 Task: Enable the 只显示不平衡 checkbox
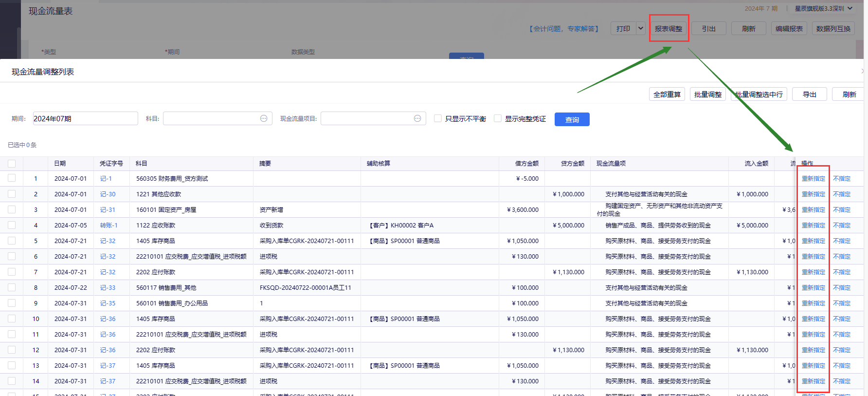[x=438, y=118]
